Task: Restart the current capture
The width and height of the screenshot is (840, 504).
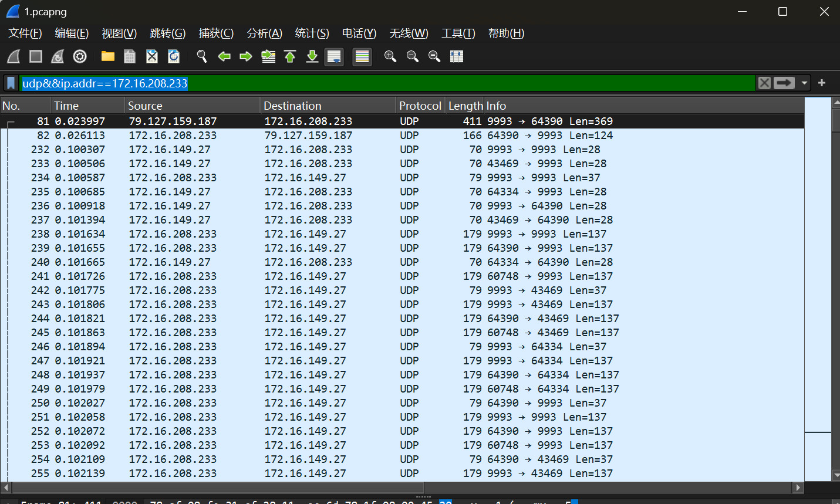Action: (x=58, y=56)
